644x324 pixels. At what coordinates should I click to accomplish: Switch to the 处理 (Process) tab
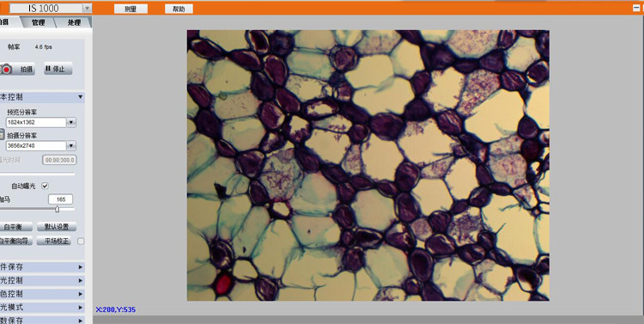(x=75, y=22)
